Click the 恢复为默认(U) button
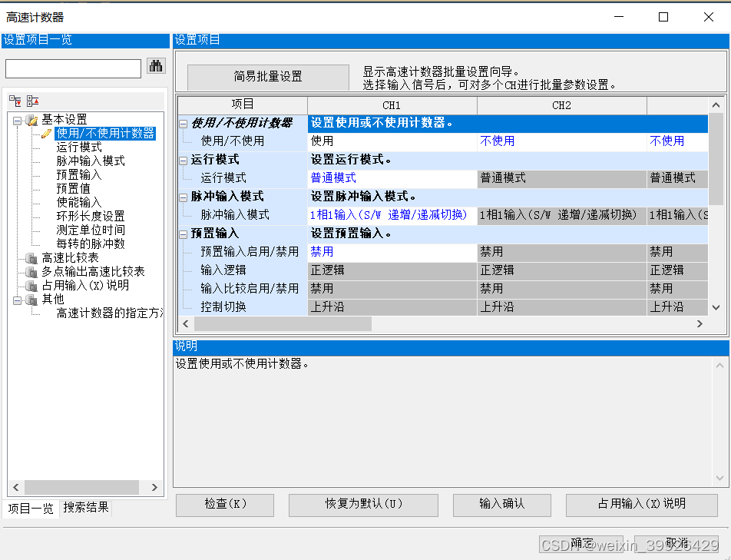This screenshot has width=731, height=560. click(x=362, y=505)
